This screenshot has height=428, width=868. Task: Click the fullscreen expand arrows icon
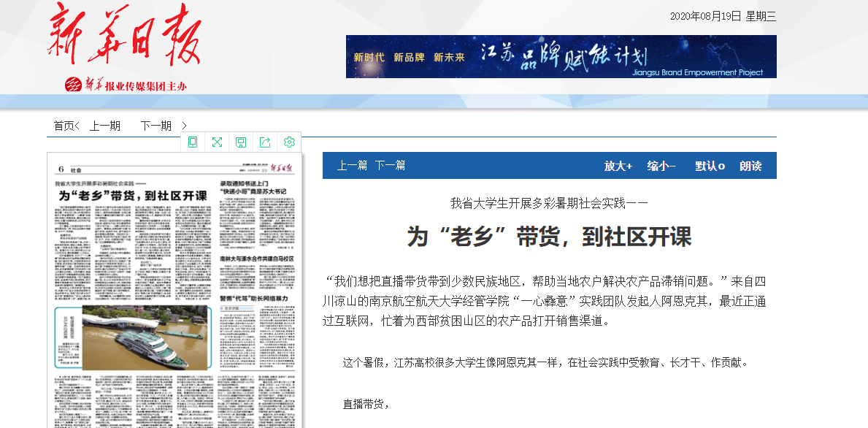click(217, 142)
